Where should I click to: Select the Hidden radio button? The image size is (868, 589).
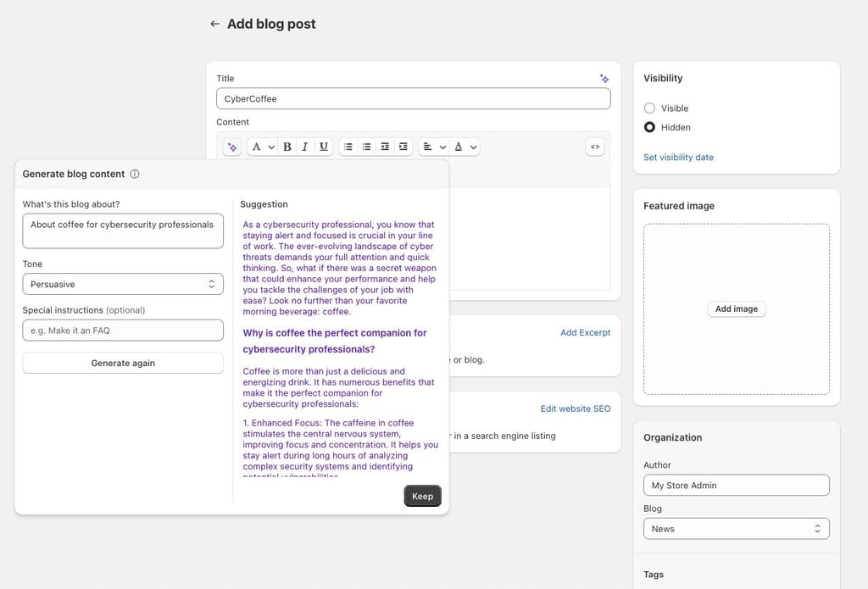(x=649, y=127)
